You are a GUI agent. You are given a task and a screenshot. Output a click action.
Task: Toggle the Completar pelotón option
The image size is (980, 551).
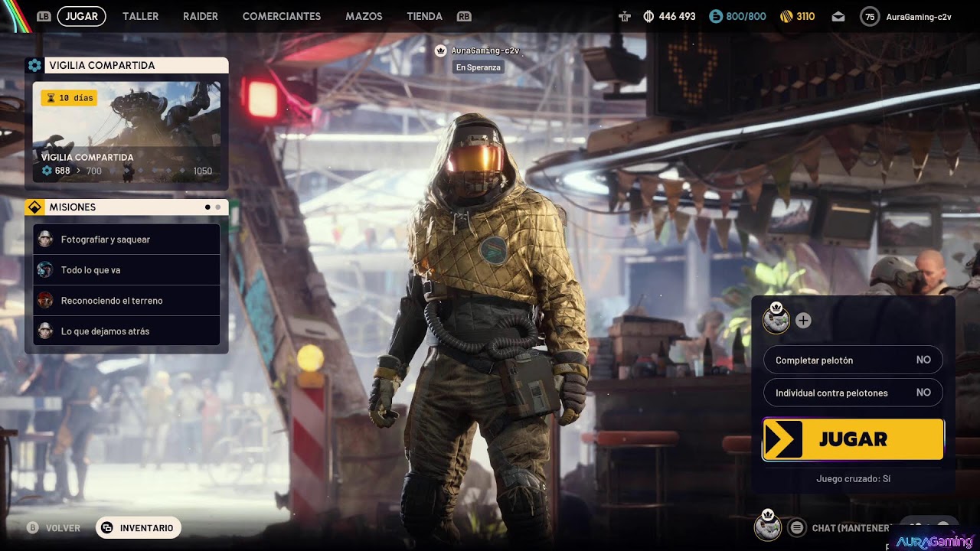coord(853,360)
